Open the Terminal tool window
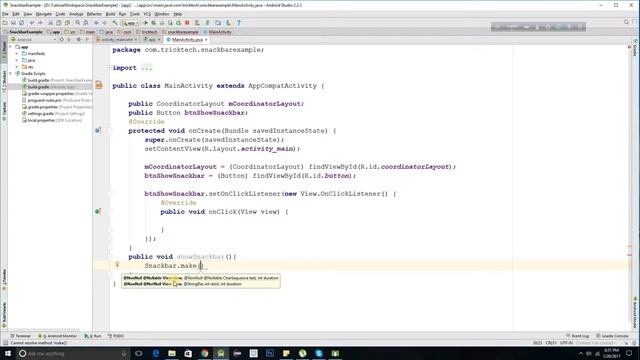The height and width of the screenshot is (360, 640). tap(20, 336)
